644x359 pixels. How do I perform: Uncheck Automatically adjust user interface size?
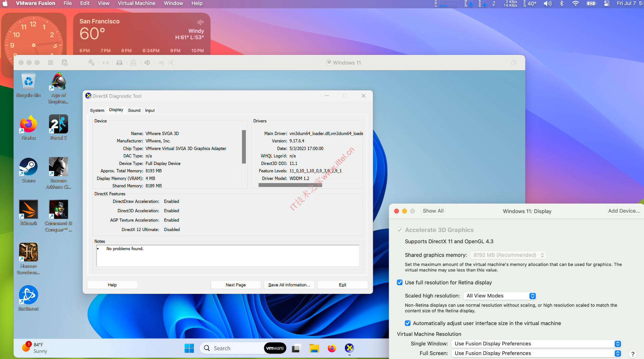(x=407, y=323)
